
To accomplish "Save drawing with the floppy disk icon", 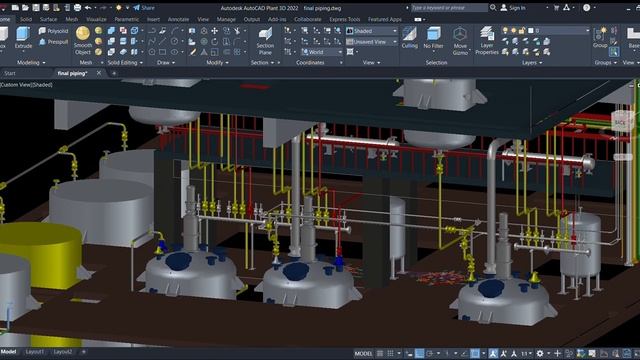I will [x=36, y=7].
